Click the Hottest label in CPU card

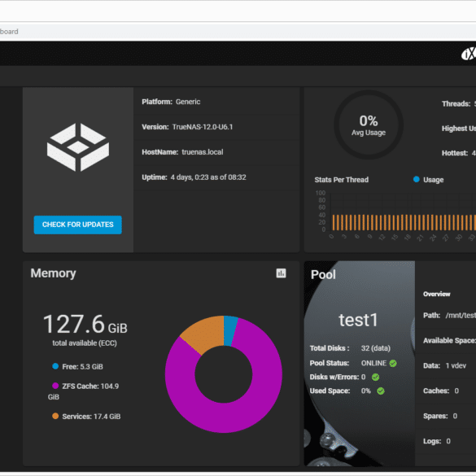click(x=455, y=153)
